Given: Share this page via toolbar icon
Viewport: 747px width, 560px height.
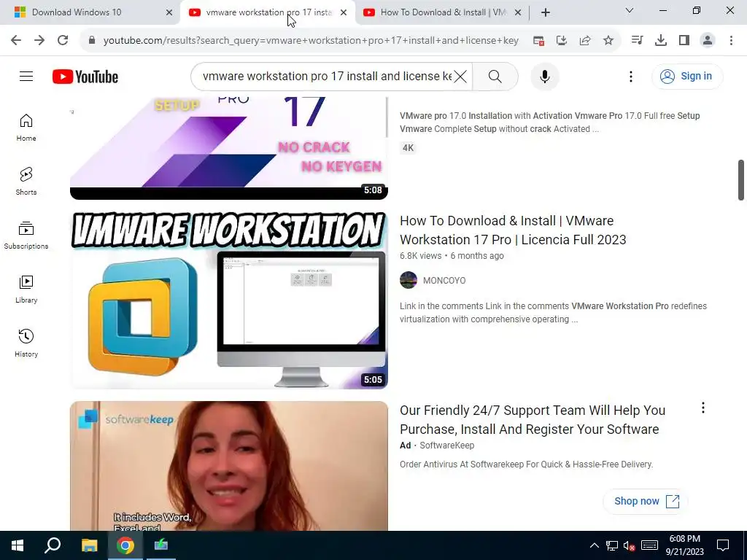Looking at the screenshot, I should (x=584, y=41).
